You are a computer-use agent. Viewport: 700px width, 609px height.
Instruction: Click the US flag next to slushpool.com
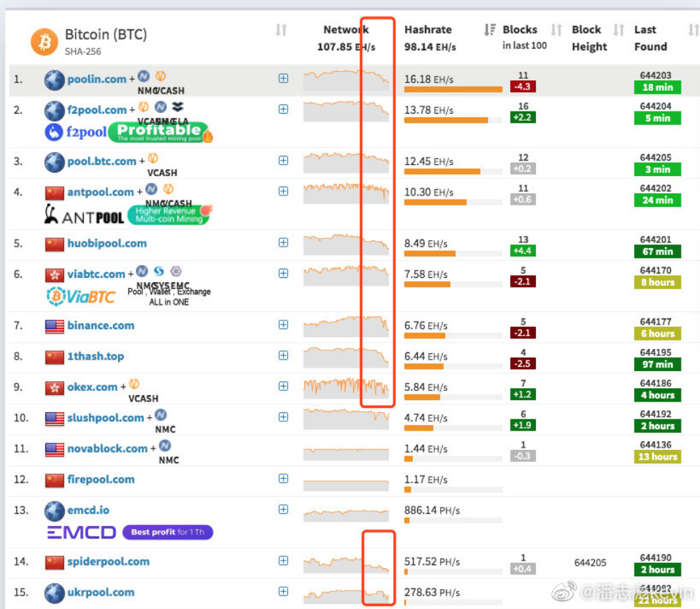[x=55, y=419]
